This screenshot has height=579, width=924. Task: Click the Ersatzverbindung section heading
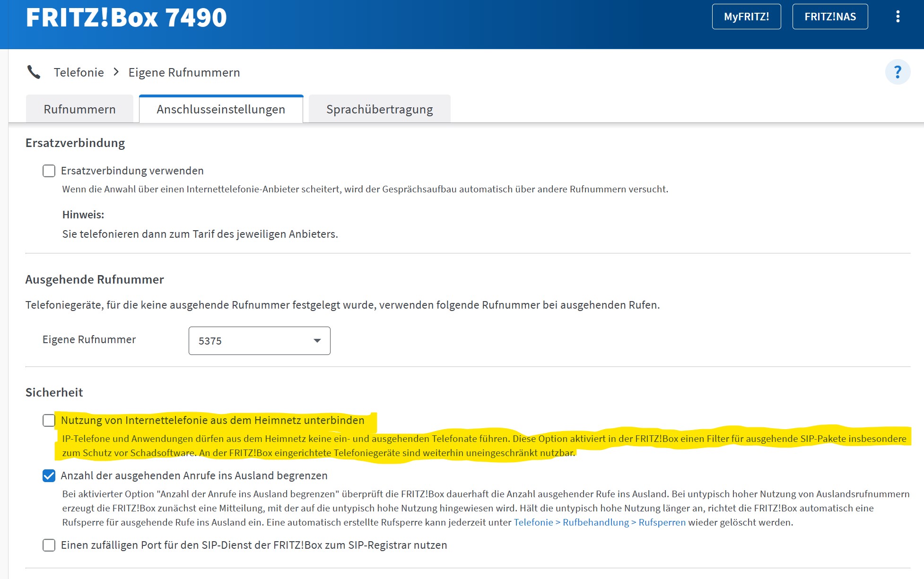[x=75, y=143]
